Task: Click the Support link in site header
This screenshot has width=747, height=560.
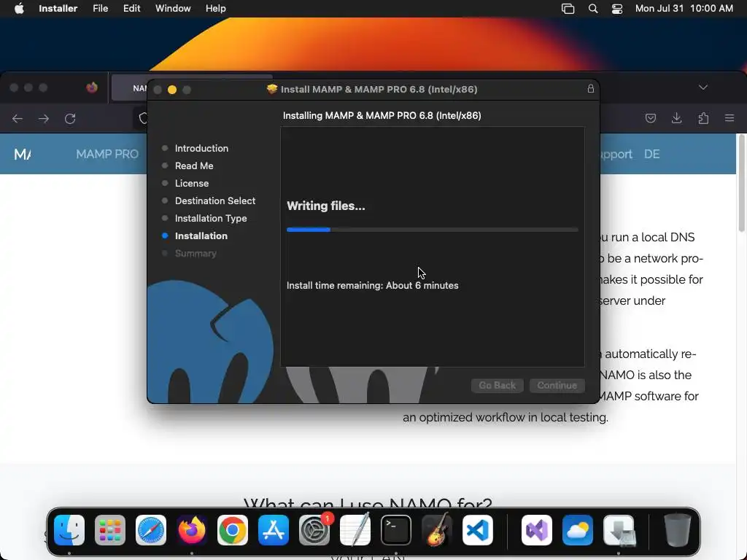Action: [616, 155]
